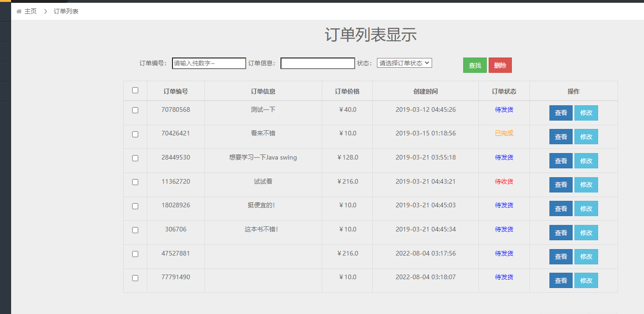Screen dimensions: 644x314
Task: Click 修改 for order 18028926
Action: (x=586, y=209)
